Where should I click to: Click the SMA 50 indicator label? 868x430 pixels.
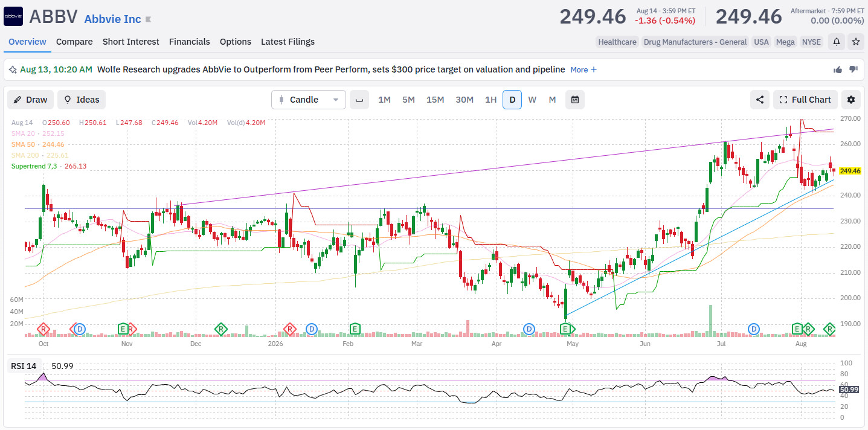(37, 144)
